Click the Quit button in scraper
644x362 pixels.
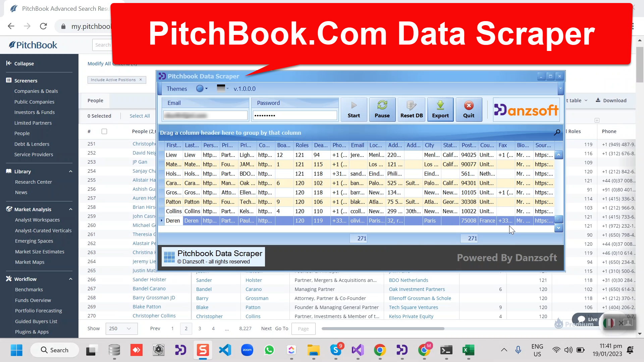[468, 110]
